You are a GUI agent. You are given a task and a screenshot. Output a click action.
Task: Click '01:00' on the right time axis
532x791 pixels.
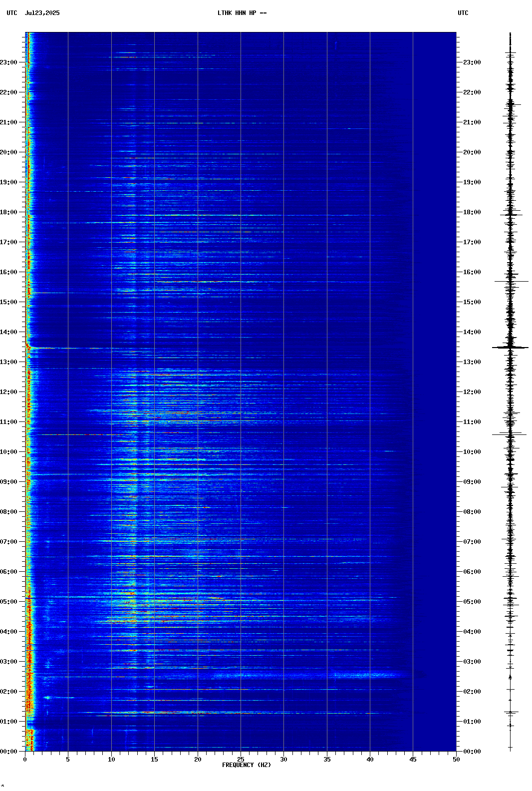coord(472,722)
